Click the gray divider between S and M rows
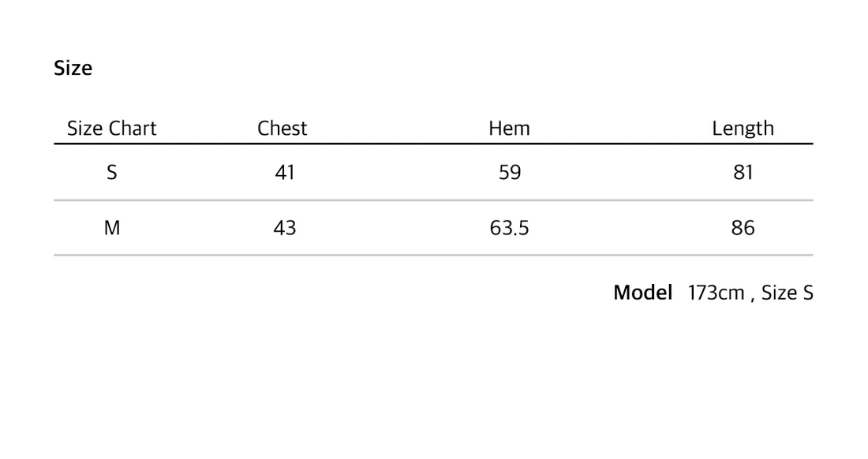 pyautogui.click(x=433, y=200)
